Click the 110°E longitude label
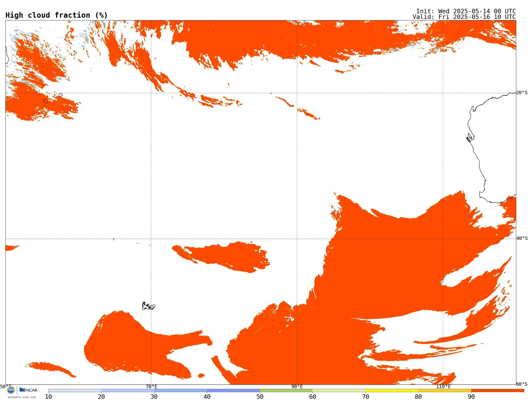 click(x=443, y=387)
